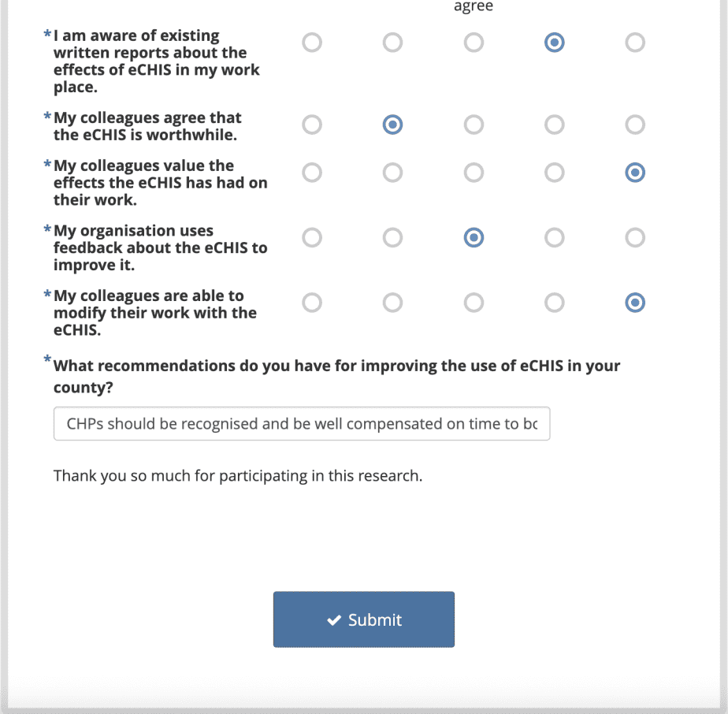The width and height of the screenshot is (728, 714).
Task: Click the recommendations text input to edit the answer
Action: 302,423
